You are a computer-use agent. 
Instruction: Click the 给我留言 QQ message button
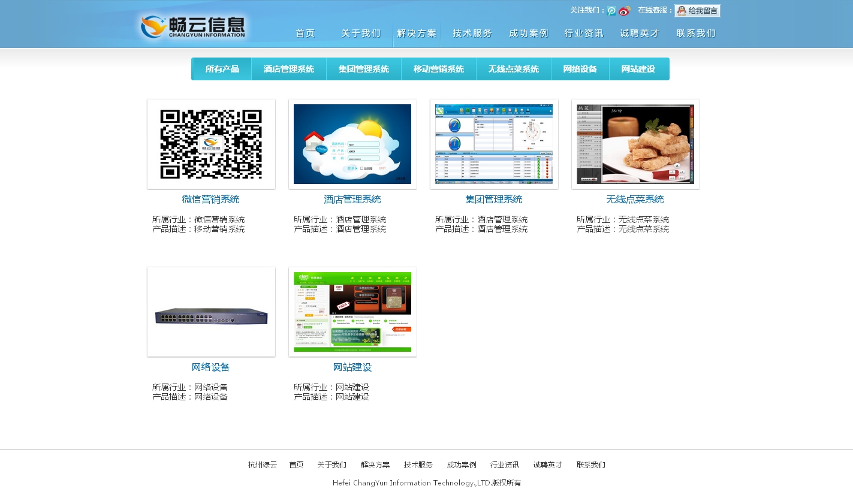click(x=697, y=11)
